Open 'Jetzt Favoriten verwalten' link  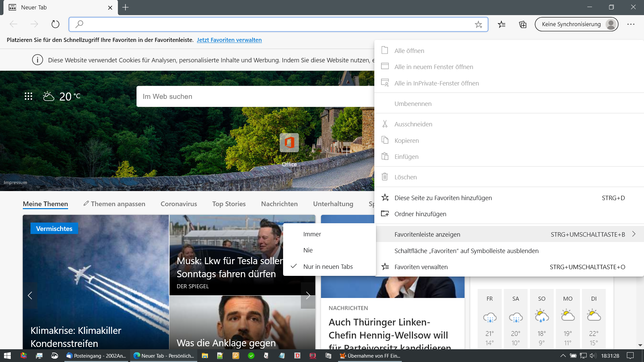(229, 40)
